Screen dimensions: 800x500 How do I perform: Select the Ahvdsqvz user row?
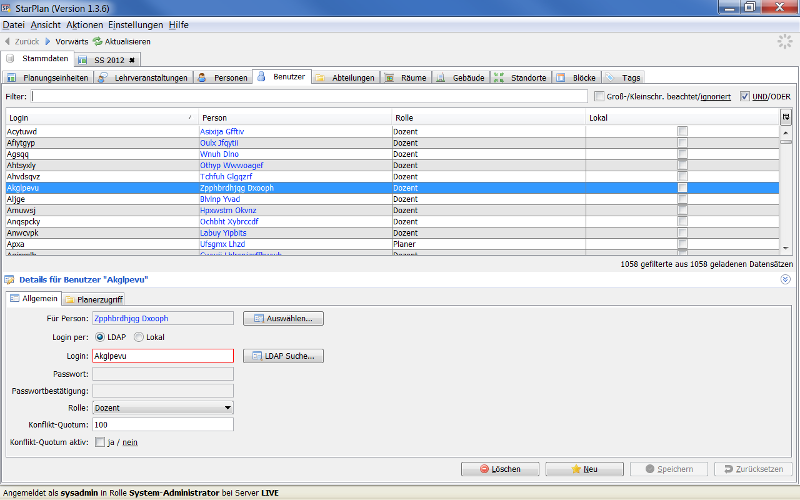tap(392, 177)
